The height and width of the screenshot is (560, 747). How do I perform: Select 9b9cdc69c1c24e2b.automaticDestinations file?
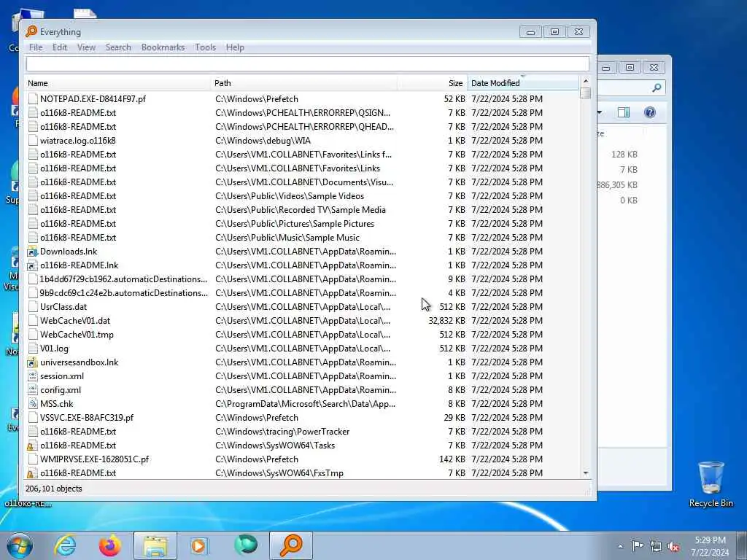coord(123,293)
